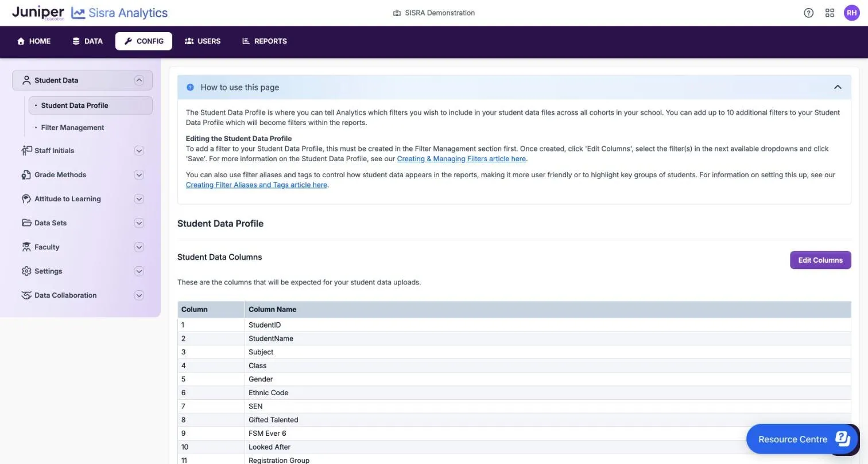Expand the Staff Initials section chevron
The image size is (868, 464).
pos(139,150)
